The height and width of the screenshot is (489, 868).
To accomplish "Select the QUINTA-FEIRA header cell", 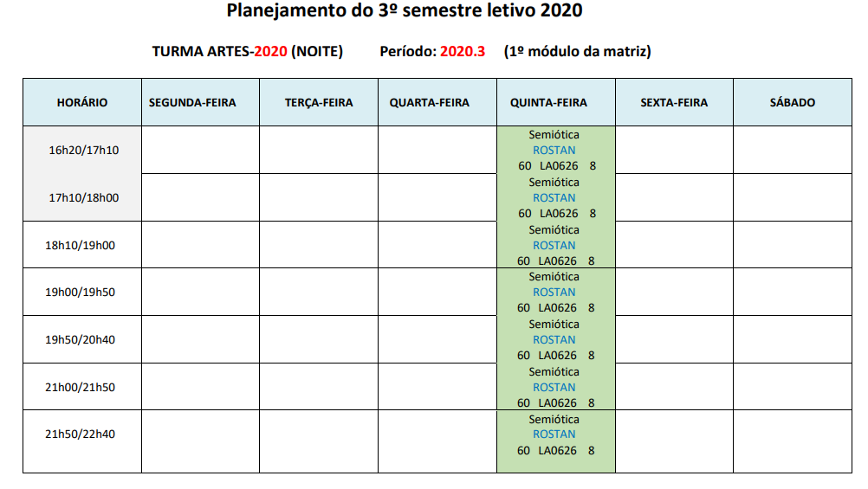I will click(x=548, y=103).
